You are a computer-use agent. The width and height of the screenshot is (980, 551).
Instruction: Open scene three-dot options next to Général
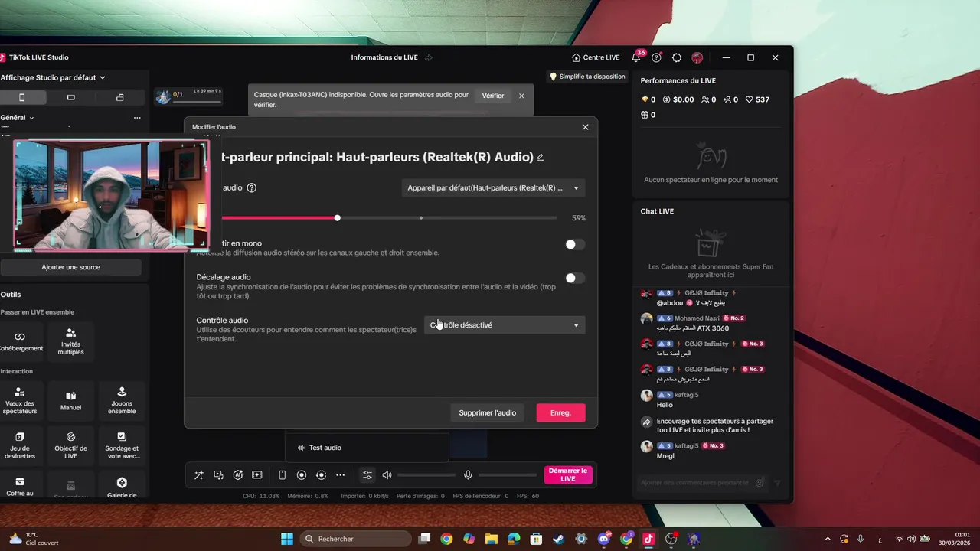click(137, 118)
